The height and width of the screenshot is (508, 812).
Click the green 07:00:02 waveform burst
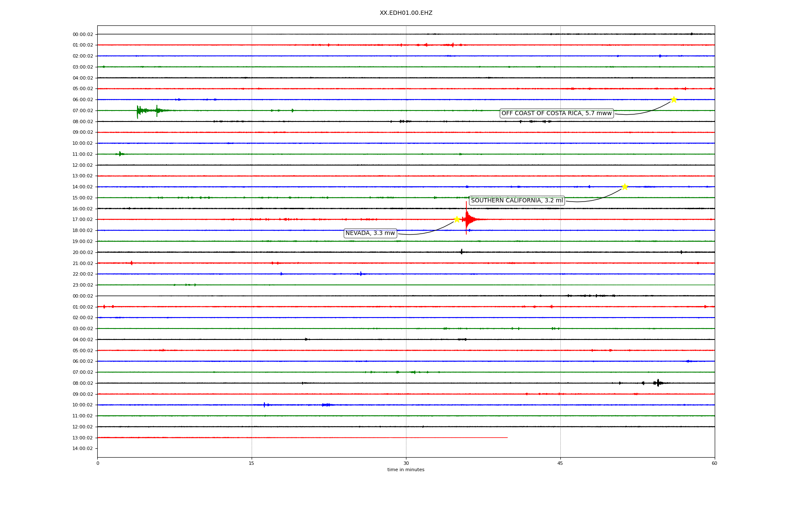[142, 110]
